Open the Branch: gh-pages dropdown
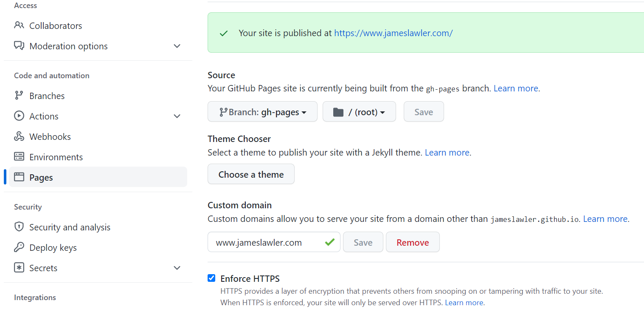The width and height of the screenshot is (644, 312). pyautogui.click(x=262, y=111)
